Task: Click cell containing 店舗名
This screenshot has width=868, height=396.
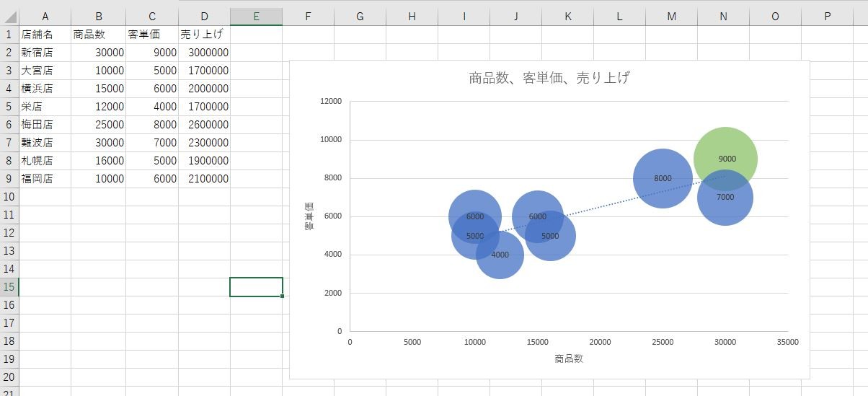Action: tap(45, 35)
